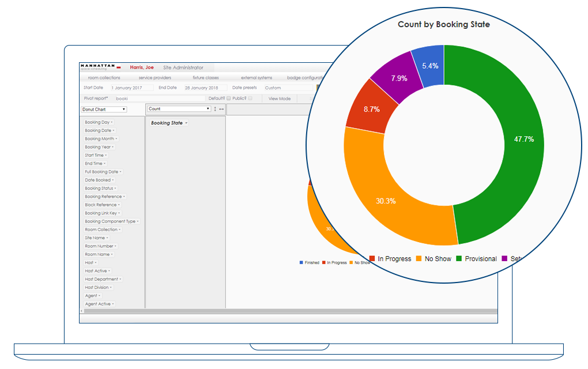This screenshot has height=369, width=588.
Task: Click the 'Count by Booking State' chart title
Action: tap(444, 24)
